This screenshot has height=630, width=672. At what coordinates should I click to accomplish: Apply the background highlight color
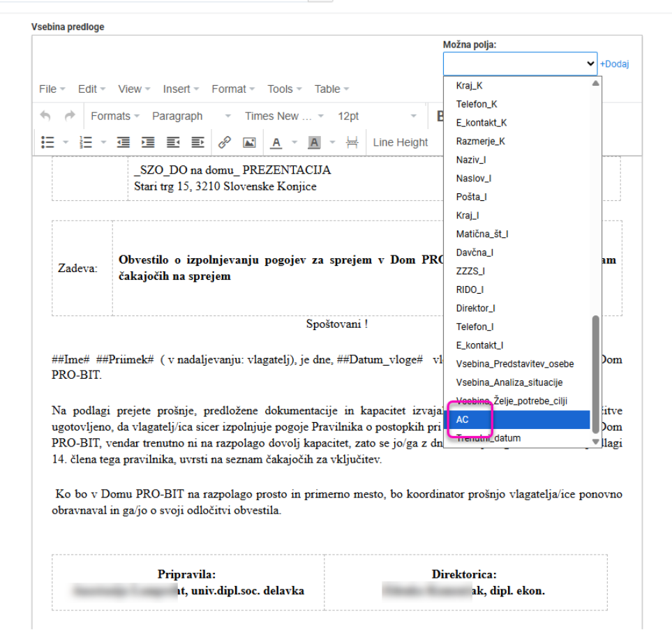pyautogui.click(x=314, y=142)
